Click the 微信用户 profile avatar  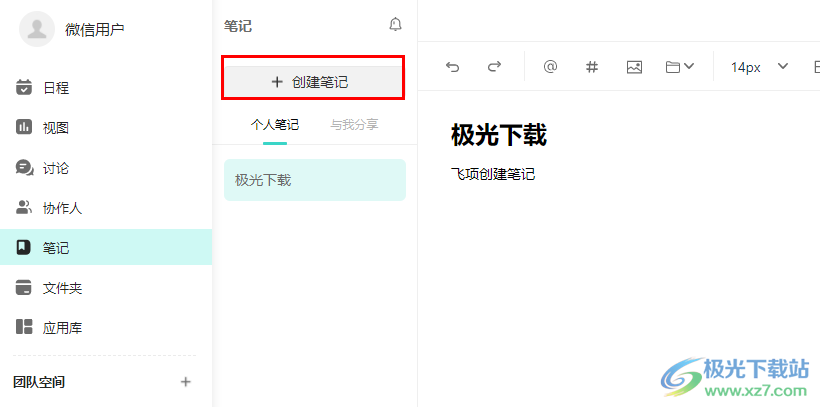(x=39, y=29)
